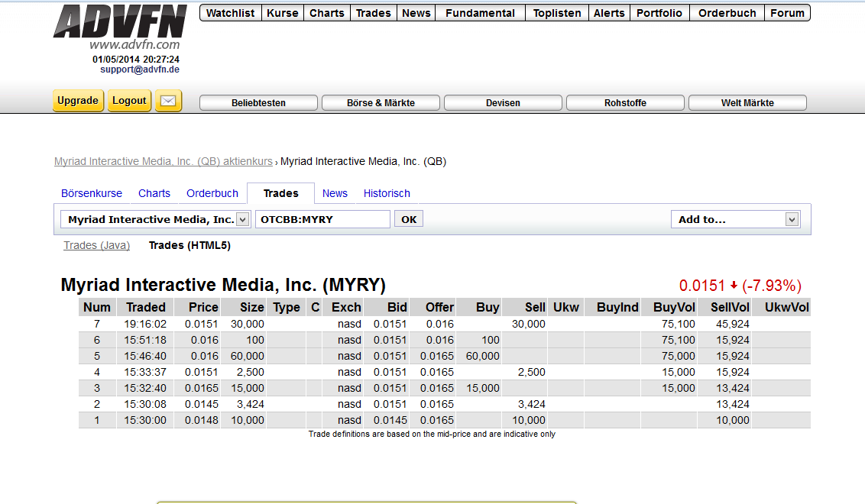Click the 0.0151 (-7.93%) price change
This screenshot has width=865, height=504.
[740, 286]
